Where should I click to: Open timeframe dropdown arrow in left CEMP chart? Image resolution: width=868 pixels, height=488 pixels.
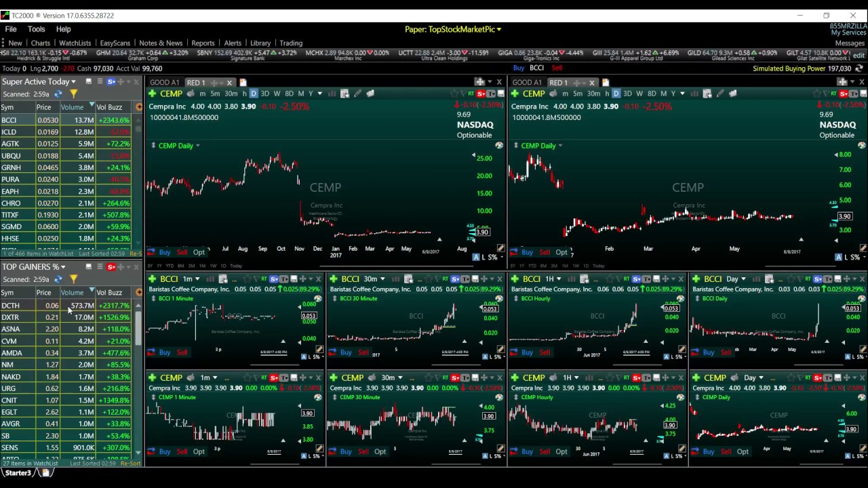pos(319,94)
